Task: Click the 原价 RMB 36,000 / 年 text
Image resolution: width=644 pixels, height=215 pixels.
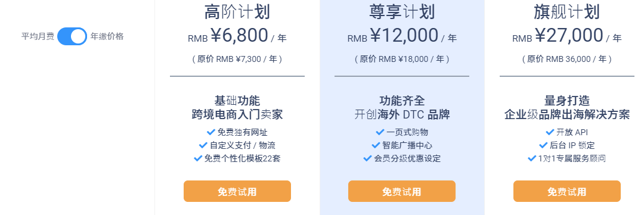Action: [567, 59]
